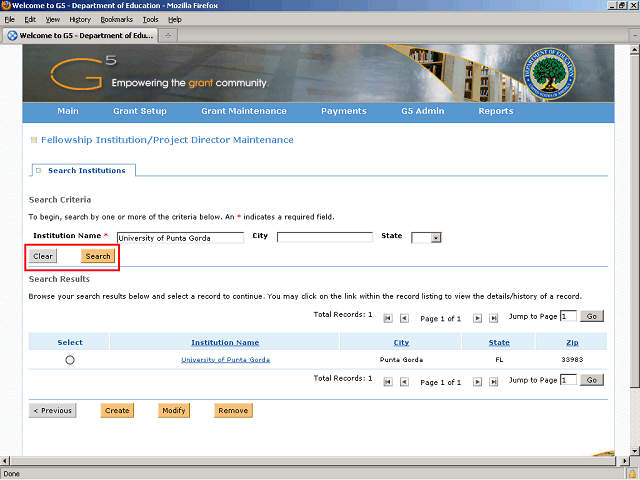This screenshot has height=480, width=640.
Task: Click the 33983 zip cell
Action: tap(572, 360)
